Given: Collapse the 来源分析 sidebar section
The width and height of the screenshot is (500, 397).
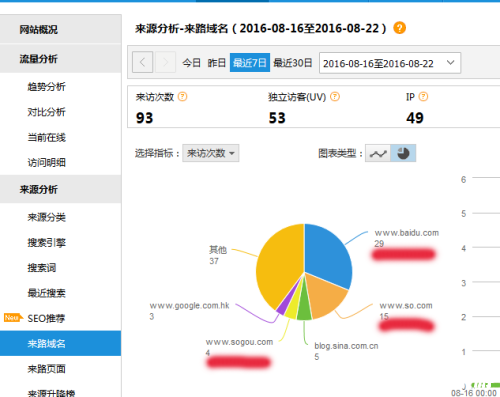Looking at the screenshot, I should (x=60, y=189).
